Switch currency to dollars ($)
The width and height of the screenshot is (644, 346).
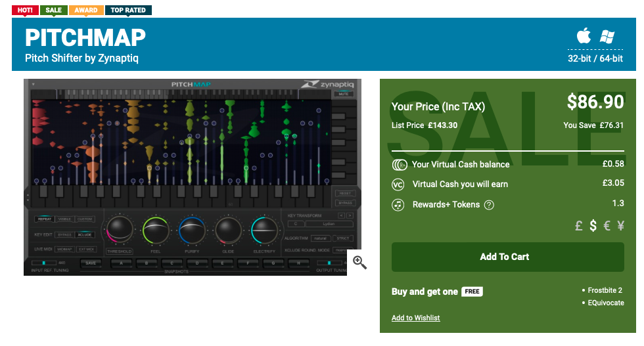click(593, 225)
